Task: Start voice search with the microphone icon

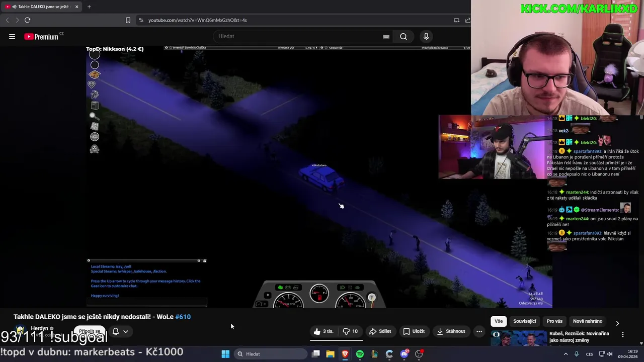Action: pos(426,36)
